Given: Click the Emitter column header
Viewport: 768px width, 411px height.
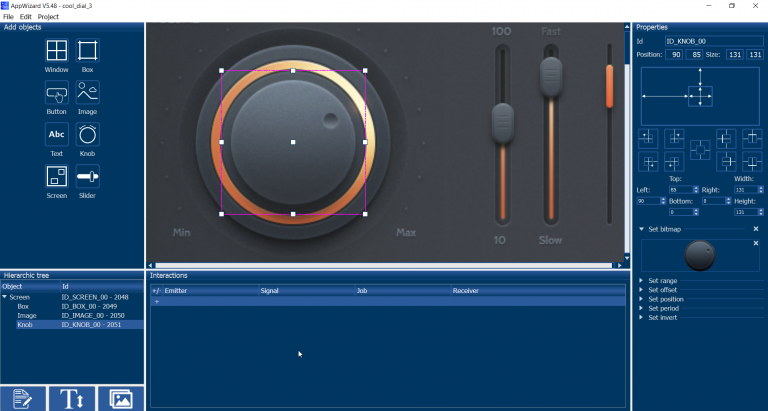Looking at the screenshot, I should tap(211, 290).
